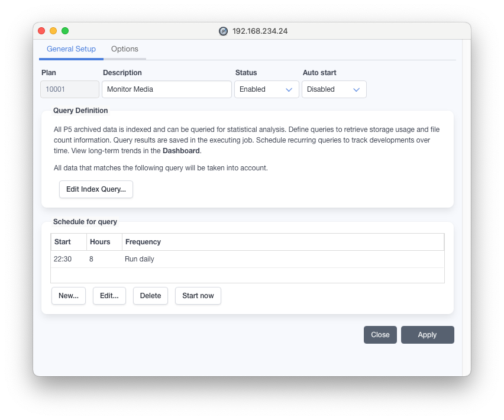This screenshot has height=420, width=504.
Task: Select the 22:30 Run daily schedule row
Action: [x=247, y=259]
